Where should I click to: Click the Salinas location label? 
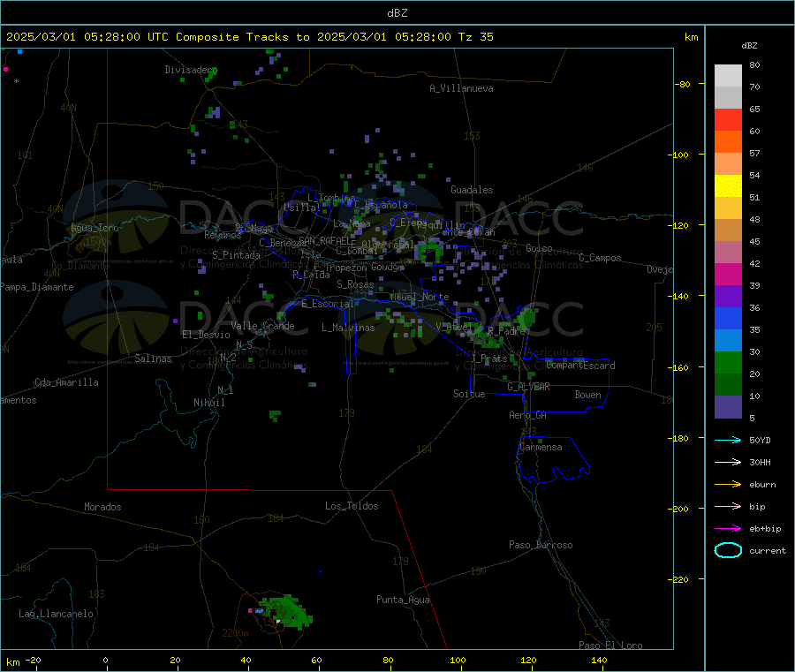[153, 359]
